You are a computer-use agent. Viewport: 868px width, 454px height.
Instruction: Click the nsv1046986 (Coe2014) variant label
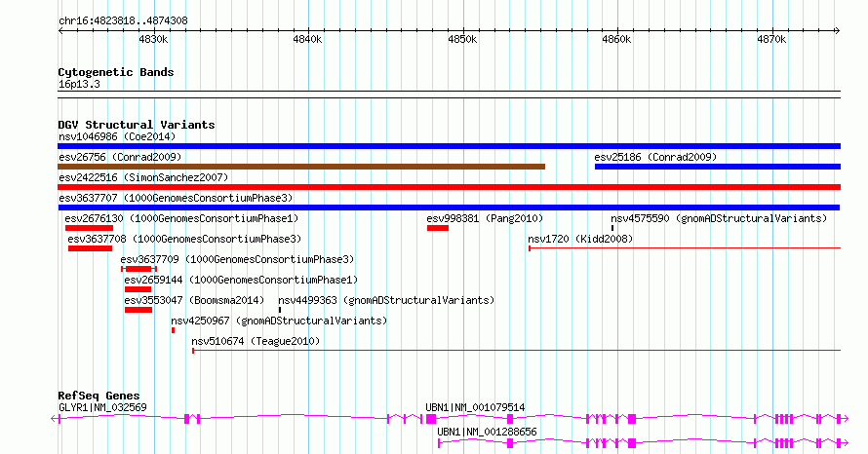[117, 136]
